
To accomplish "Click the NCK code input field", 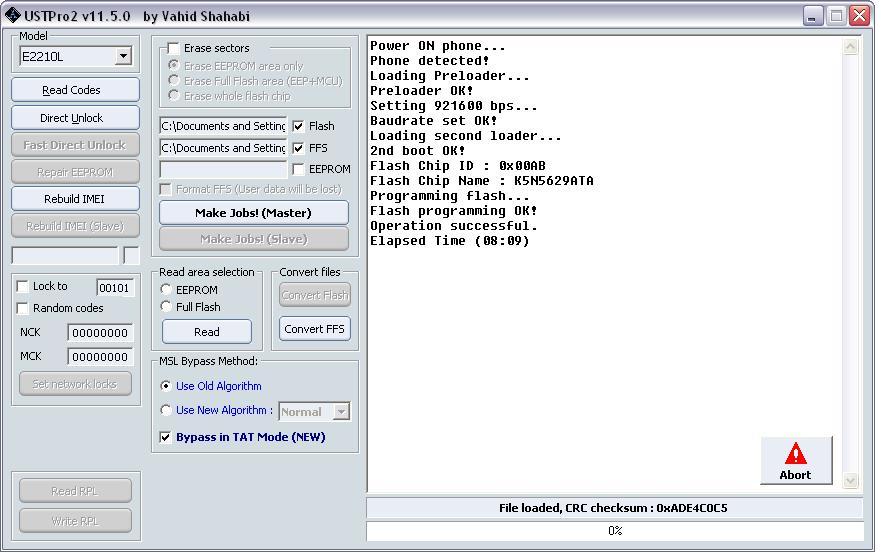I will click(x=100, y=333).
